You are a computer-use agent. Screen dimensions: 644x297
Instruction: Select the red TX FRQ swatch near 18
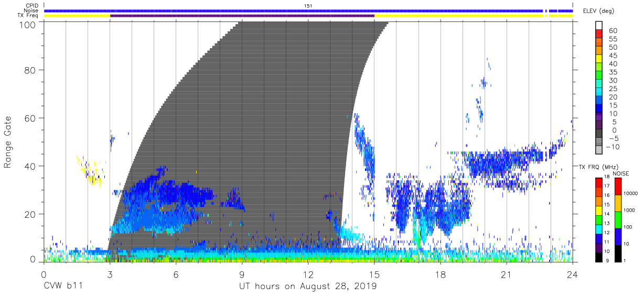click(x=598, y=182)
